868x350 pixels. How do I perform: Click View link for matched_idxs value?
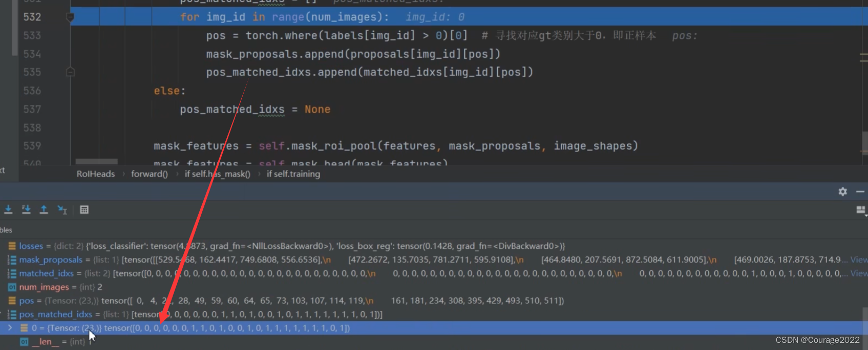click(x=859, y=274)
